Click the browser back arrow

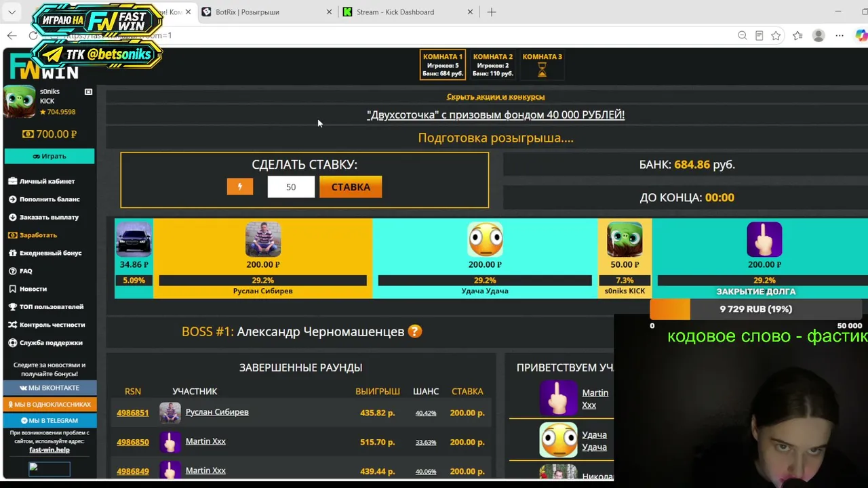12,35
